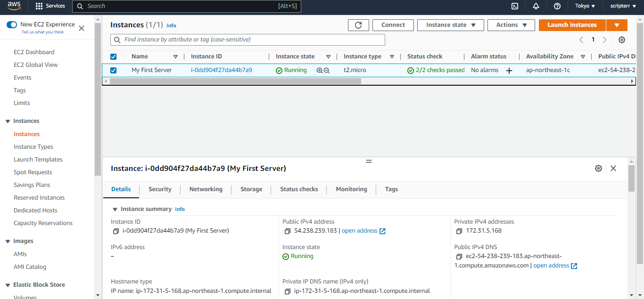Open the CloudShell terminal icon
644x299 pixels.
pos(515,6)
